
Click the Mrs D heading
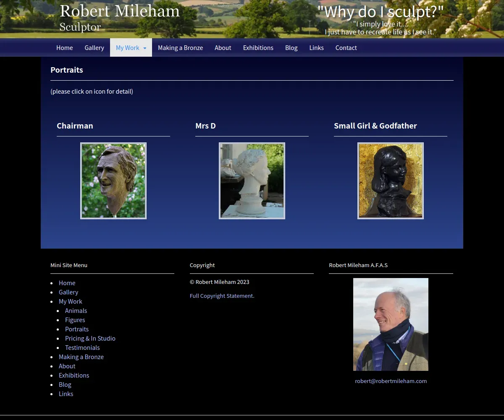[205, 126]
